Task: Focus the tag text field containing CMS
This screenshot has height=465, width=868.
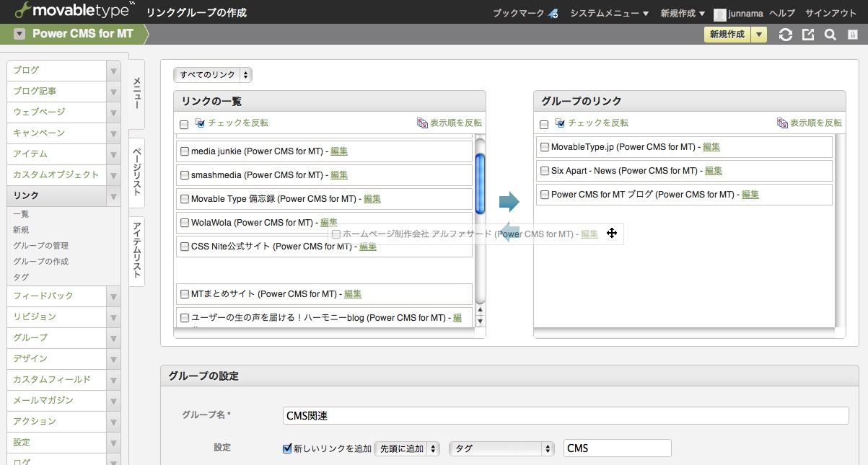Action: [618, 448]
